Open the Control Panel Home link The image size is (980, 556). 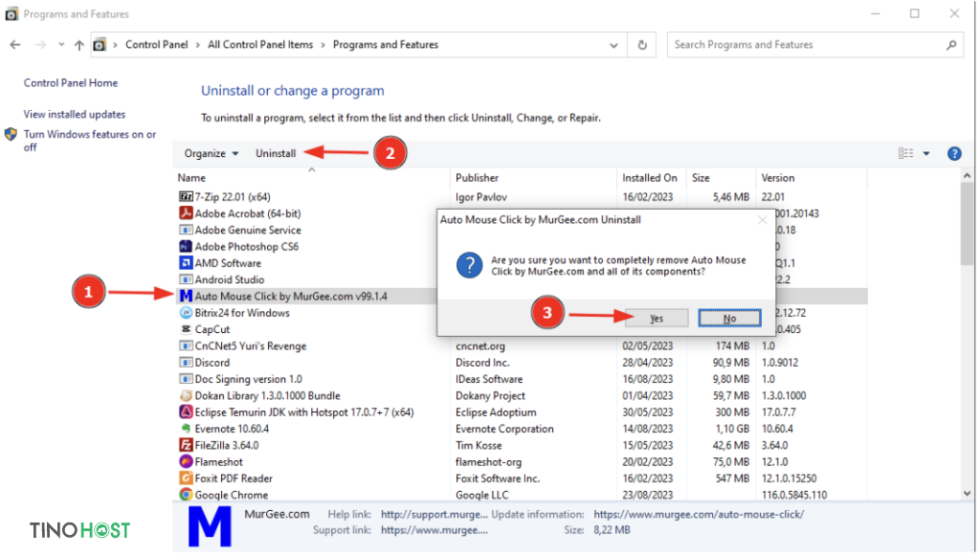pos(71,83)
